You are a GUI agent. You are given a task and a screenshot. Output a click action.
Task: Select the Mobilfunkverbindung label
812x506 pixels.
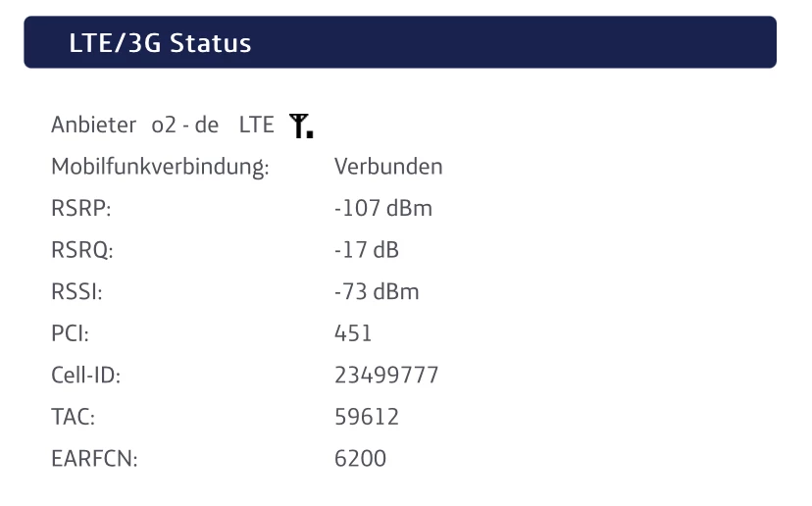160,167
